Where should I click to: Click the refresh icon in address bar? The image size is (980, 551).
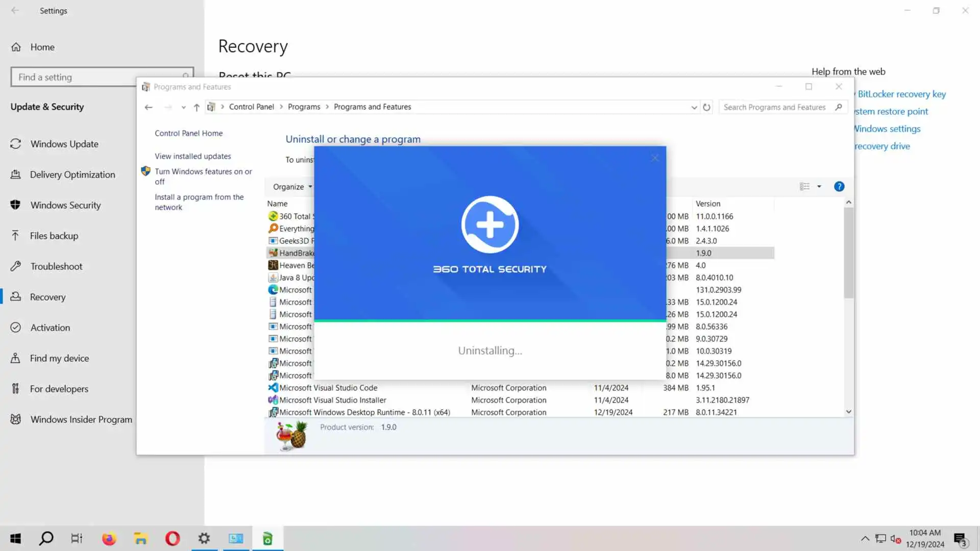click(x=706, y=107)
